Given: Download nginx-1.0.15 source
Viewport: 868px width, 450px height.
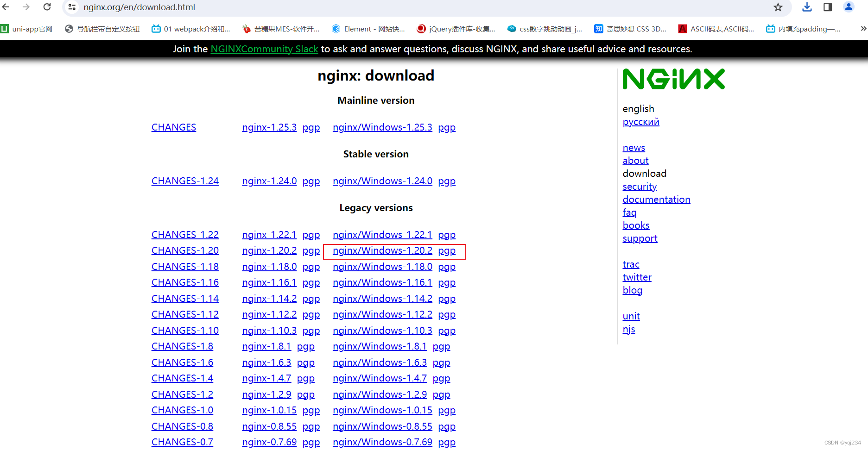Looking at the screenshot, I should point(269,410).
